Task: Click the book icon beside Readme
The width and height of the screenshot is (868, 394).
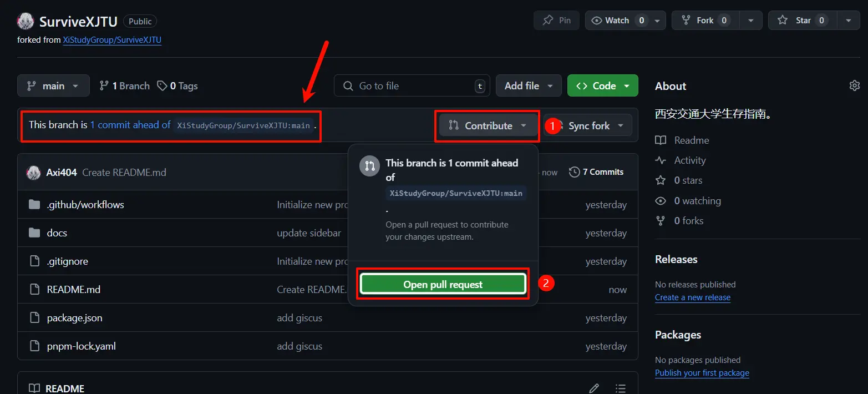Action: pyautogui.click(x=661, y=140)
